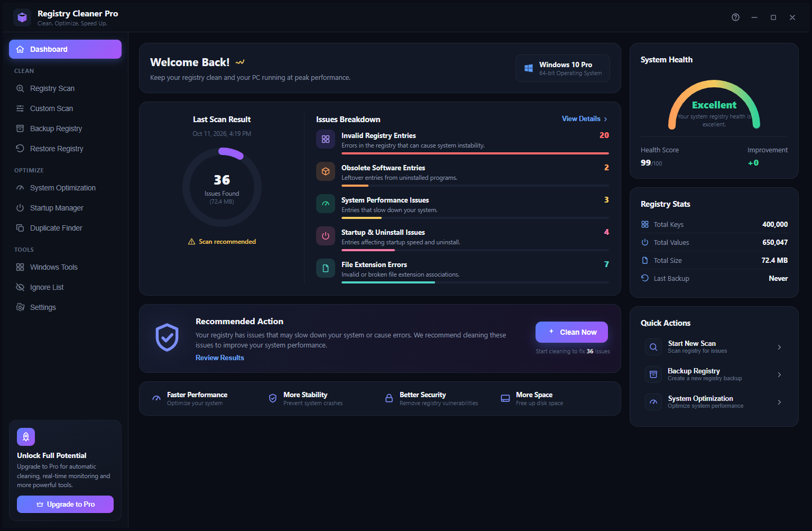Image resolution: width=812 pixels, height=531 pixels.
Task: Click the Invalid Registry Entries red progress bar
Action: 475,153
